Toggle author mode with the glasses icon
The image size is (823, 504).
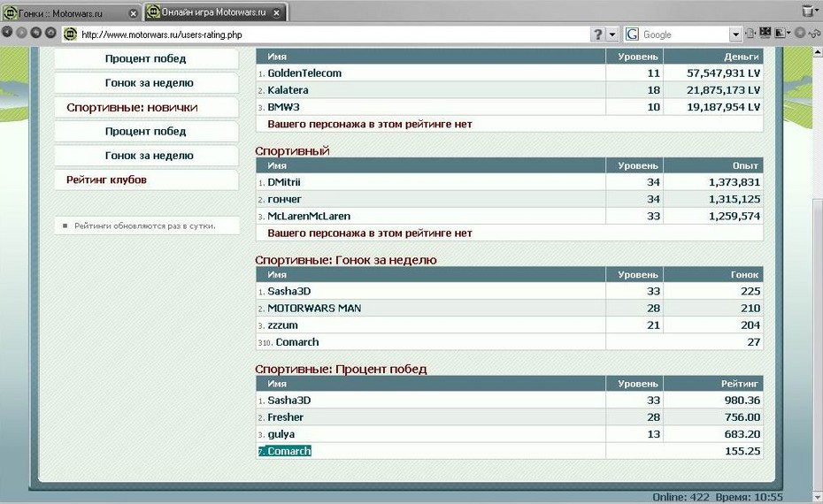click(815, 33)
